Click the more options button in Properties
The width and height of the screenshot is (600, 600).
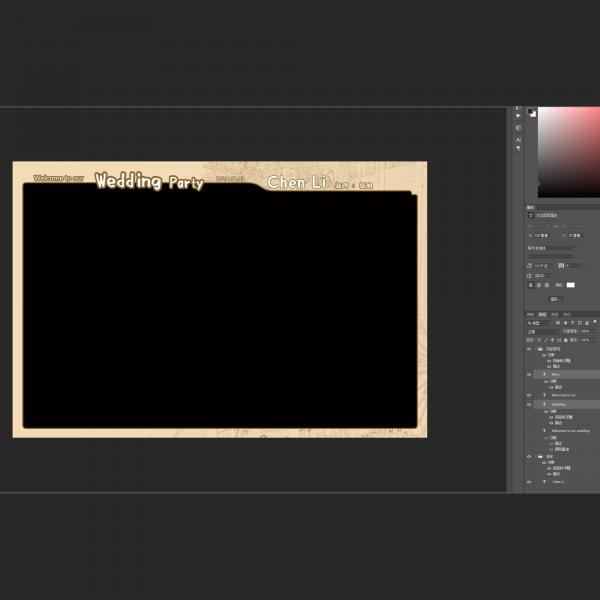[x=555, y=298]
